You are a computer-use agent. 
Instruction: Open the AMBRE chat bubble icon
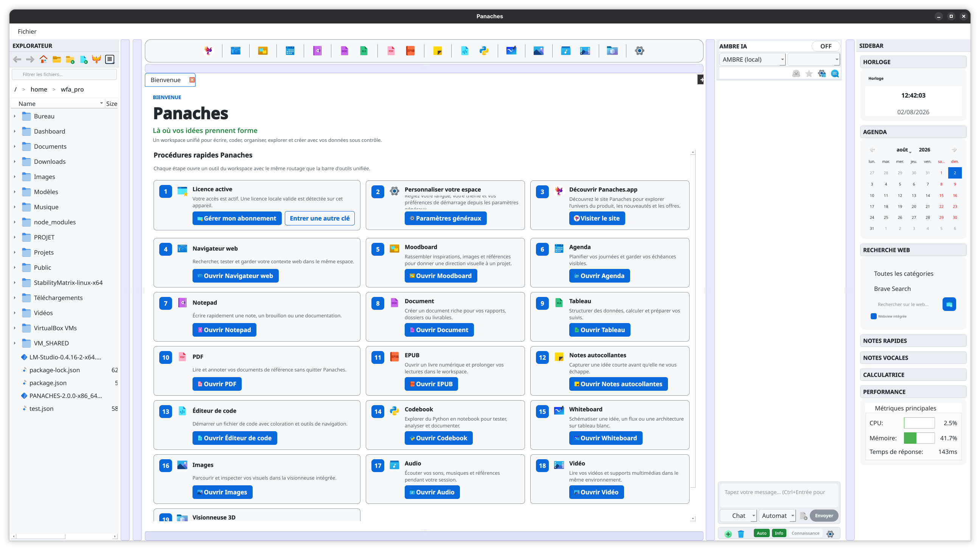click(835, 73)
